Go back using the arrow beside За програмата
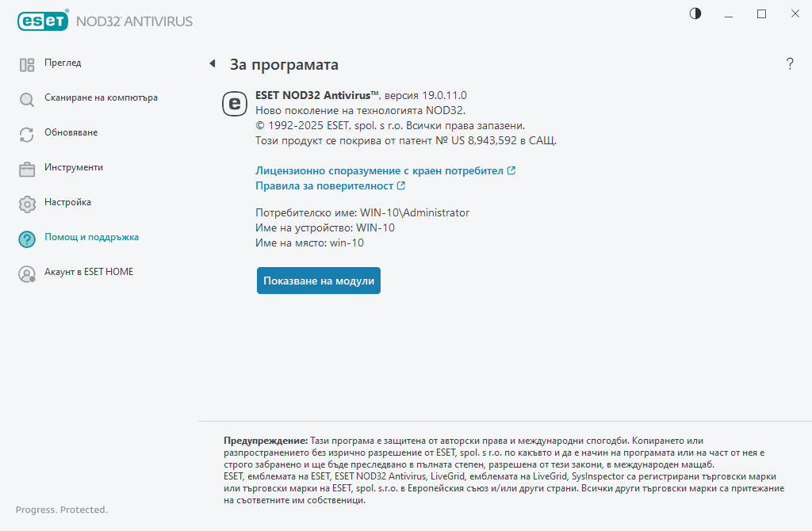 (212, 63)
